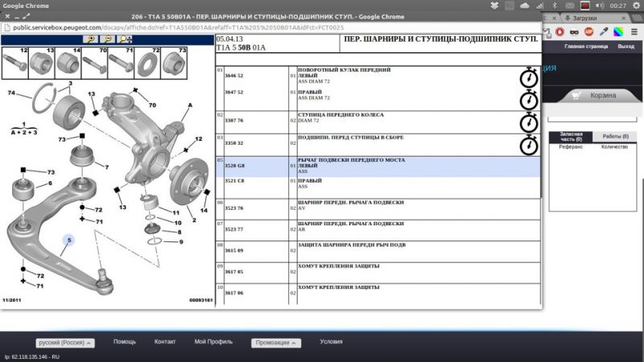Open labor time stopwatch for part 3646 52
This screenshot has height=362, width=644.
[529, 78]
